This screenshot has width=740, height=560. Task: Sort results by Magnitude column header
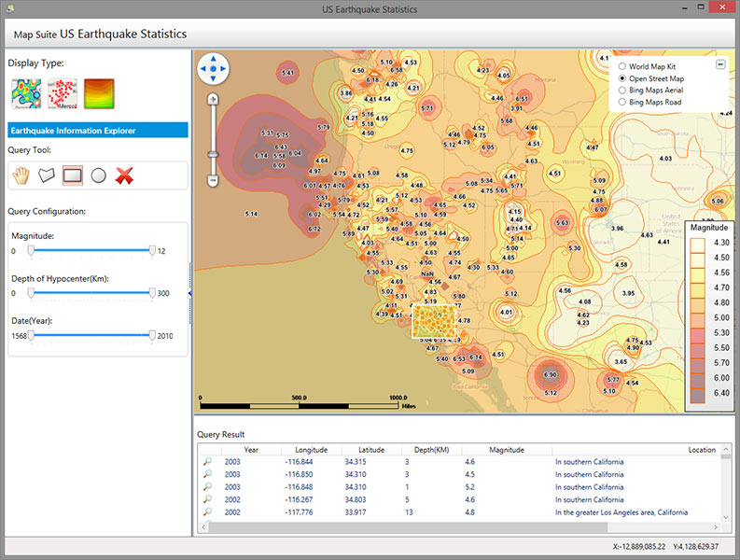click(x=507, y=450)
